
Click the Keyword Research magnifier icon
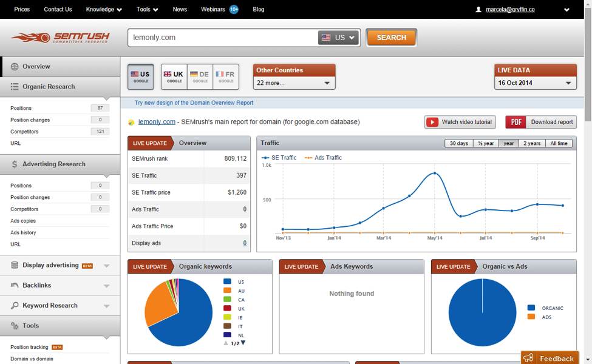pos(15,306)
